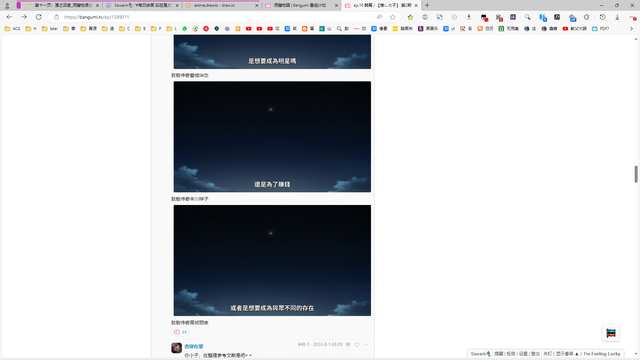Image resolution: width=640 pixels, height=360 pixels.
Task: Open 提醒 notifications in bottom dock
Action: [x=499, y=354]
